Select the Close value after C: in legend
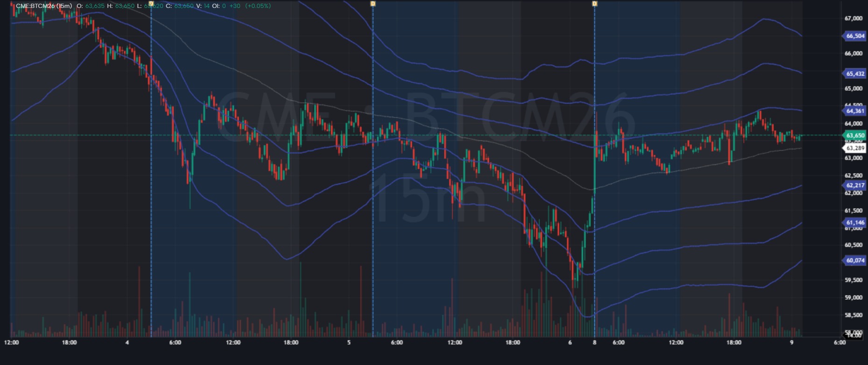 pos(183,6)
